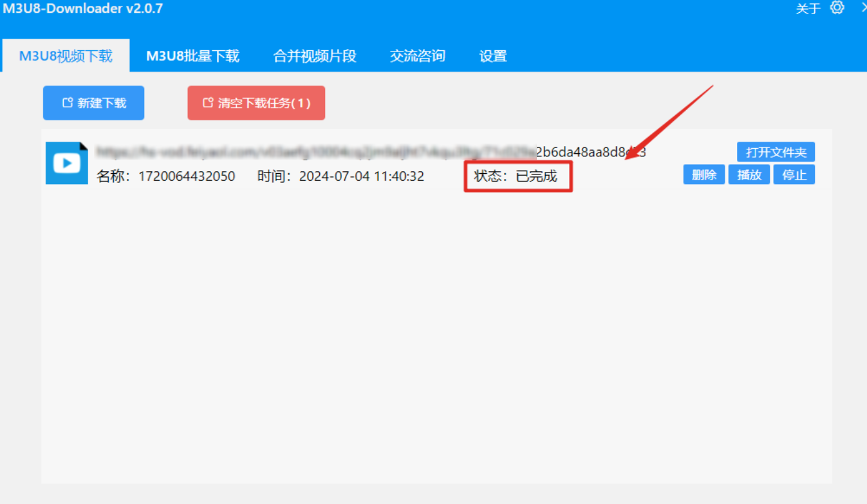Click the blurred download URL text
The image size is (867, 504).
(370, 152)
